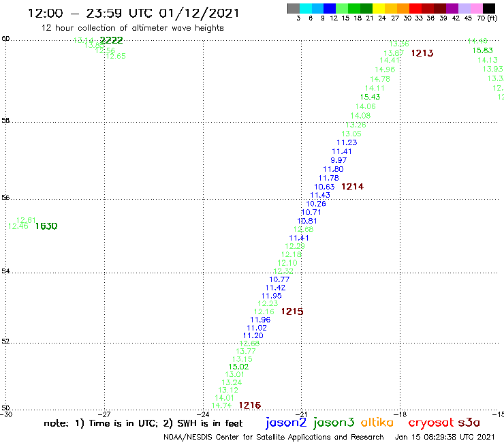
Task: Click the orange swatch in the color scale
Action: coord(403,8)
